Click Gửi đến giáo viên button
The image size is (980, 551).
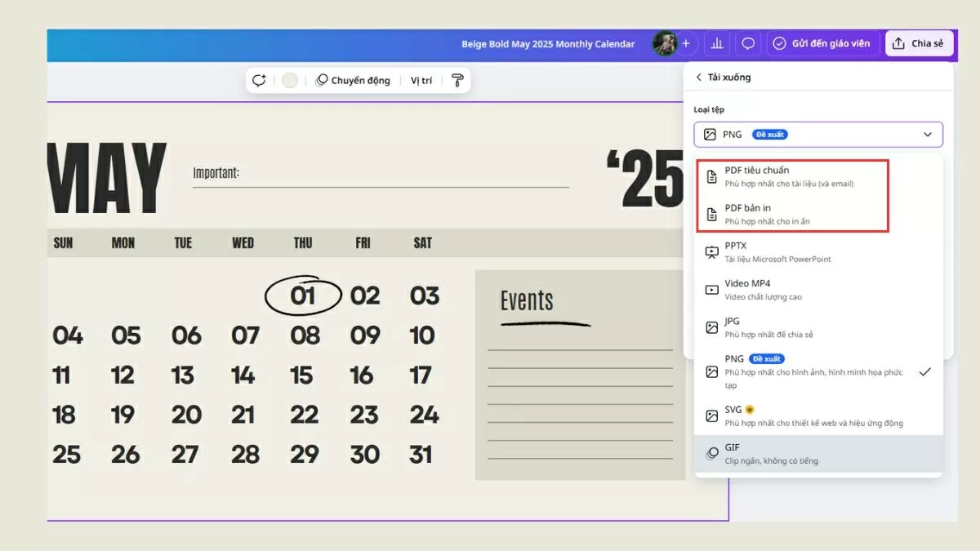(822, 44)
